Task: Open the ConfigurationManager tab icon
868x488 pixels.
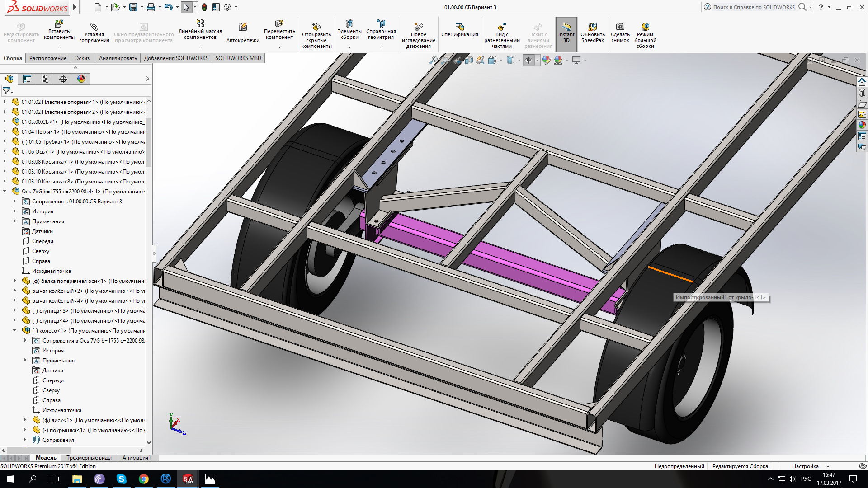Action: click(45, 79)
